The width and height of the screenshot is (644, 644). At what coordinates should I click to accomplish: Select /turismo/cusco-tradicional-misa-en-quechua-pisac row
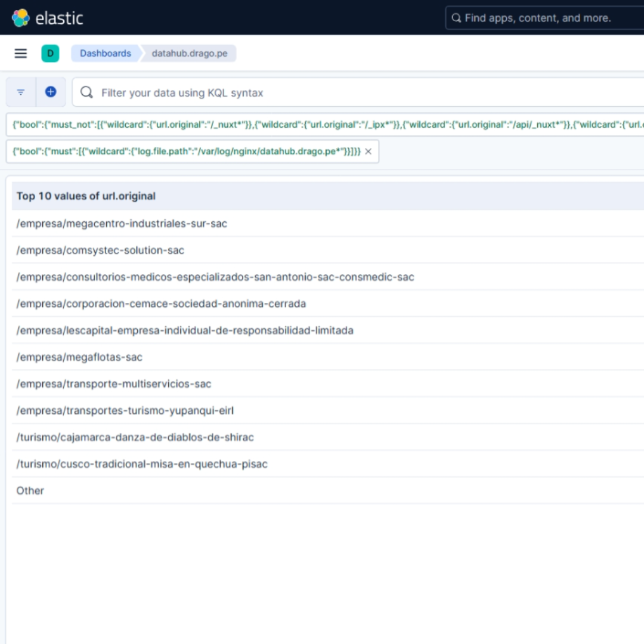point(328,464)
